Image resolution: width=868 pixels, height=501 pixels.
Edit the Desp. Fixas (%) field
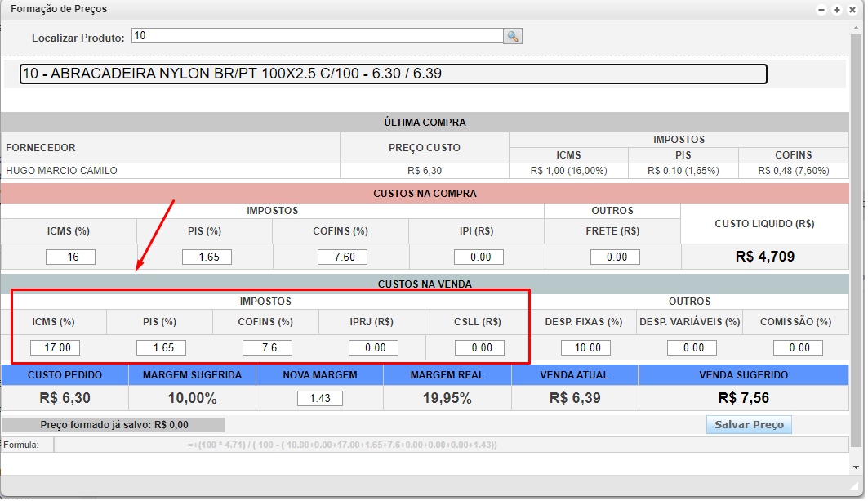tap(585, 347)
